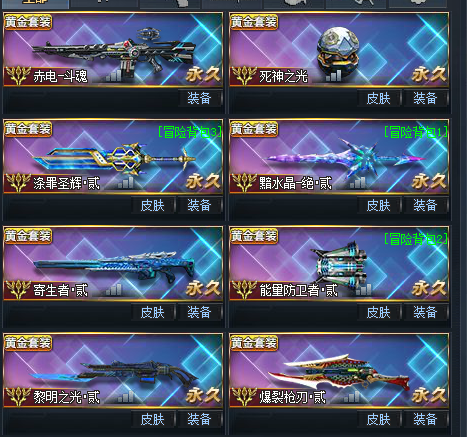
Task: Select the 涤罪圣辉·贰 sword icon
Action: (114, 159)
